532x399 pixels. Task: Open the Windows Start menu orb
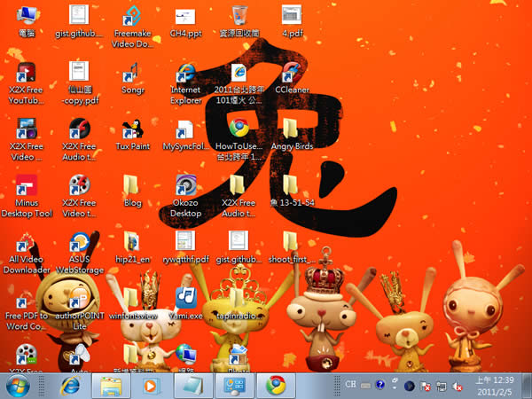[x=18, y=386]
